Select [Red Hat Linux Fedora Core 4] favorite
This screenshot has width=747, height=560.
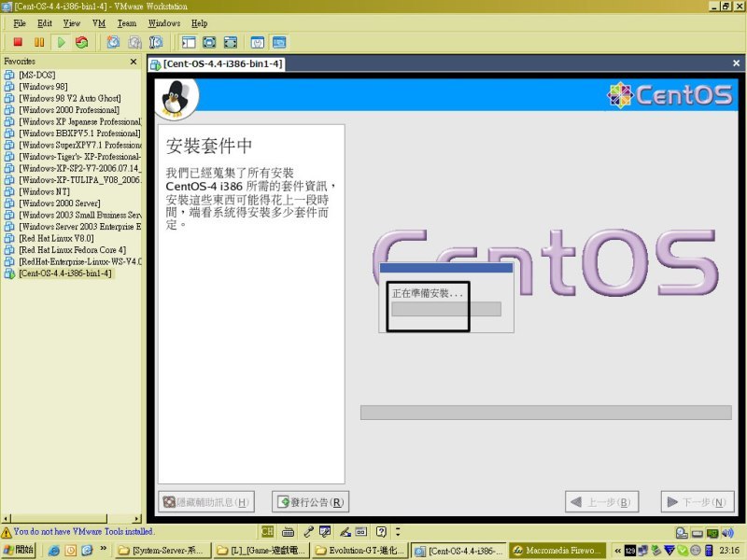(x=73, y=250)
